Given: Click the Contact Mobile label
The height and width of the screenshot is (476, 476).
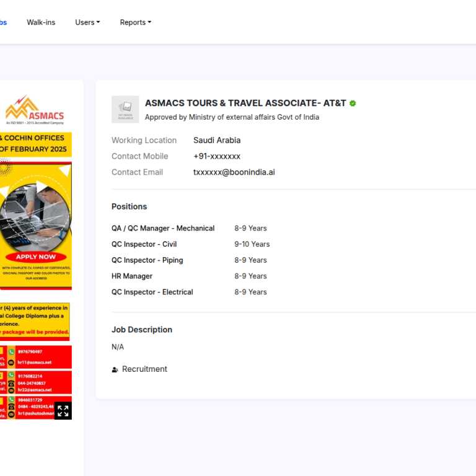Looking at the screenshot, I should (x=139, y=156).
